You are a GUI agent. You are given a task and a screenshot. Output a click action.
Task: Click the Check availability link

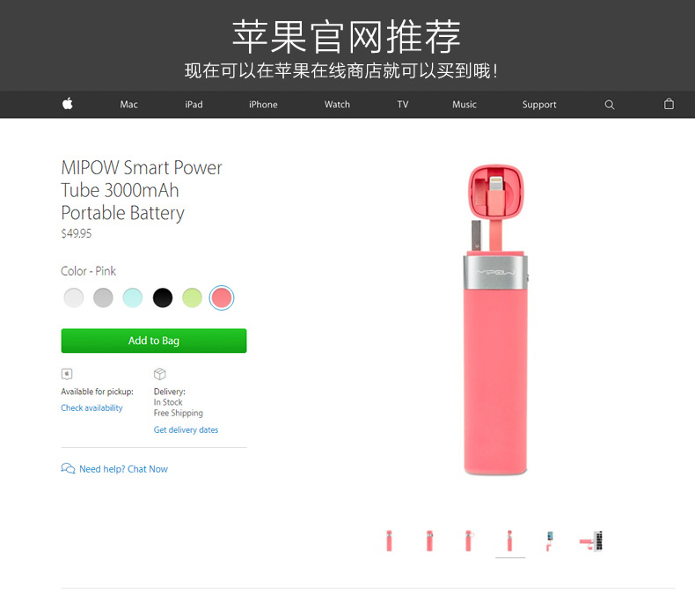[x=91, y=408]
